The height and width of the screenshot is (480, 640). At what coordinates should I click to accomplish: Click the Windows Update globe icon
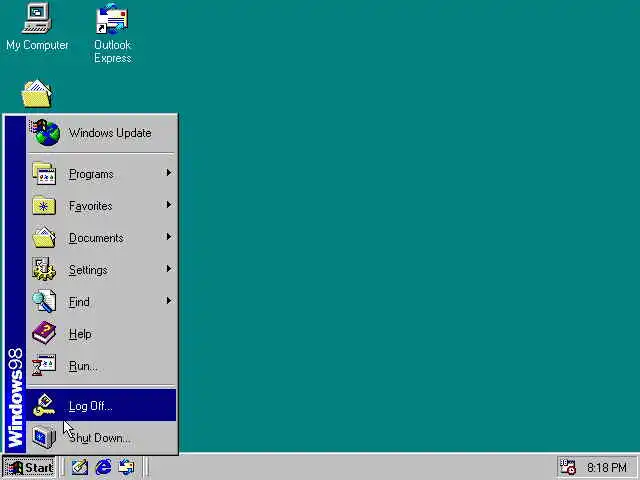coord(46,133)
